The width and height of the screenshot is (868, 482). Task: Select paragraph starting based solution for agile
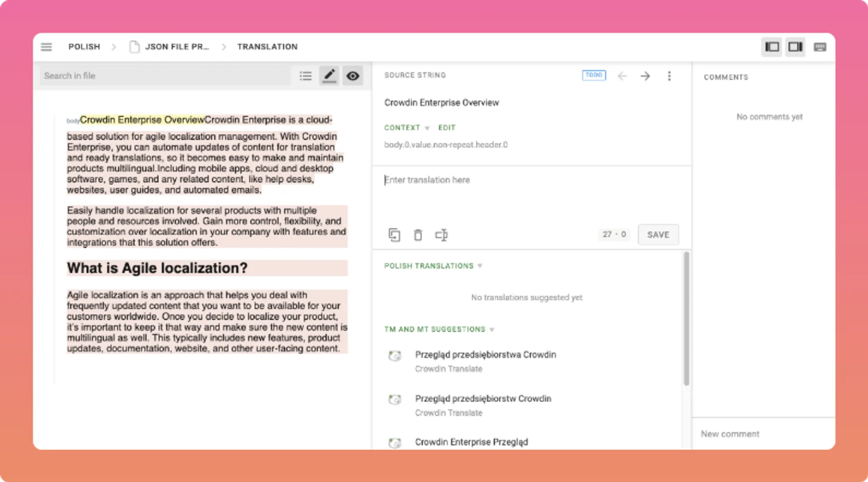(x=205, y=163)
